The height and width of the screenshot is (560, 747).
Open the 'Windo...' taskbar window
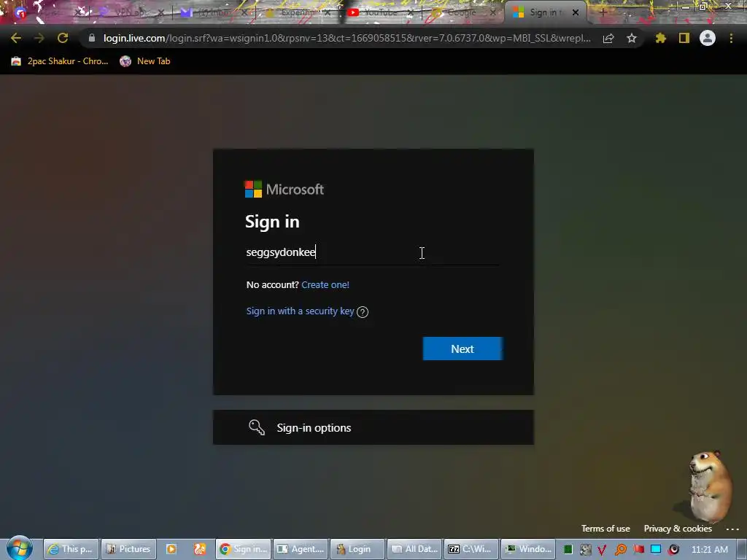click(528, 549)
